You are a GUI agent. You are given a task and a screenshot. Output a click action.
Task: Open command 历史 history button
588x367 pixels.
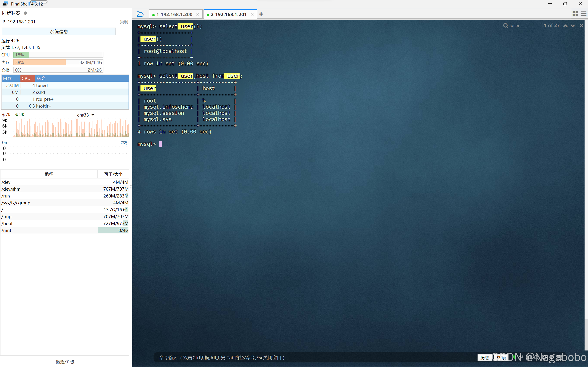click(x=485, y=358)
